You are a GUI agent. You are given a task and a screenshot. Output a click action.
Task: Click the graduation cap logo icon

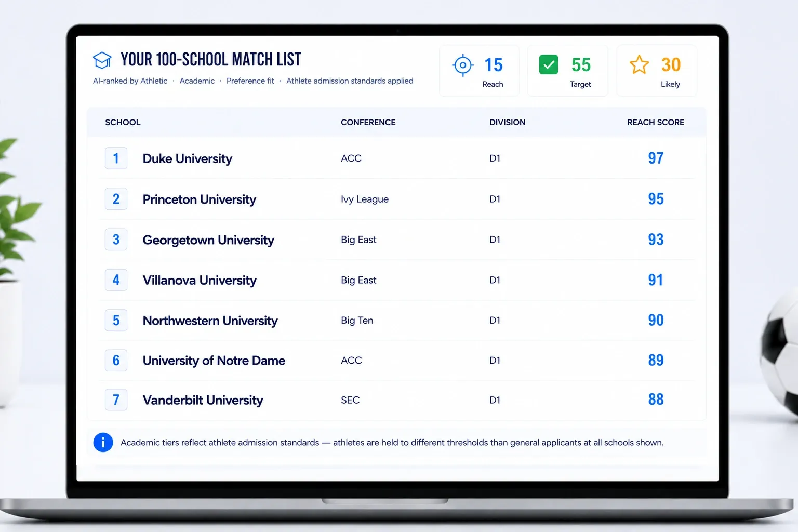102,60
